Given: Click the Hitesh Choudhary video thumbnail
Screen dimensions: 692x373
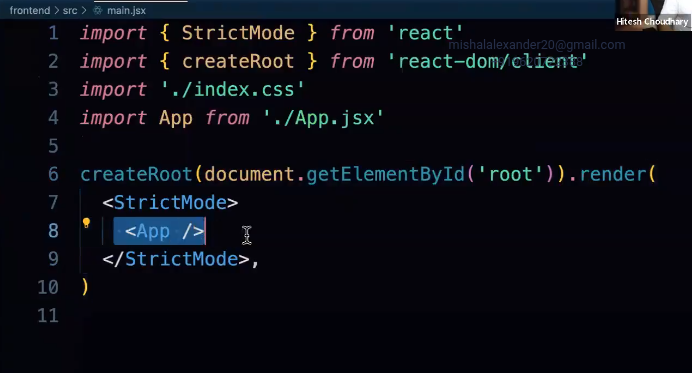Looking at the screenshot, I should (653, 15).
